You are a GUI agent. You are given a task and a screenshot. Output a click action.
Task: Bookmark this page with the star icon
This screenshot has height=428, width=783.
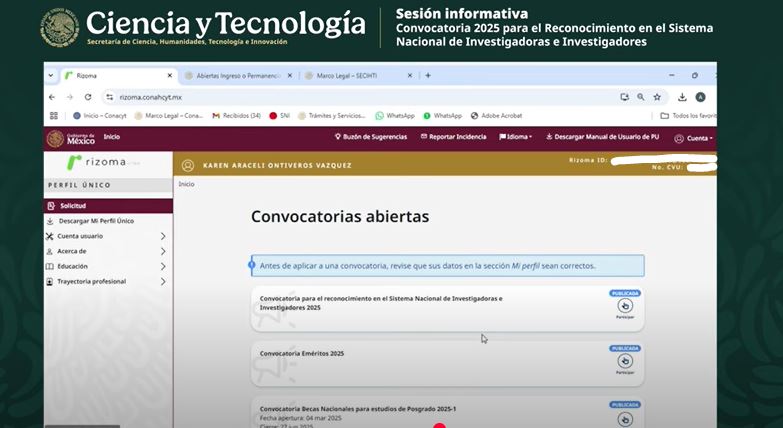(657, 97)
